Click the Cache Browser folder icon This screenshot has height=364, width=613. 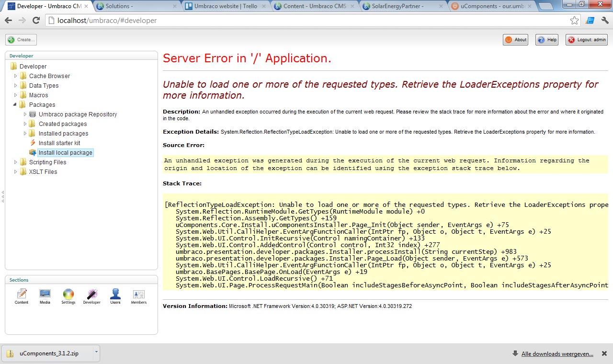click(x=23, y=76)
